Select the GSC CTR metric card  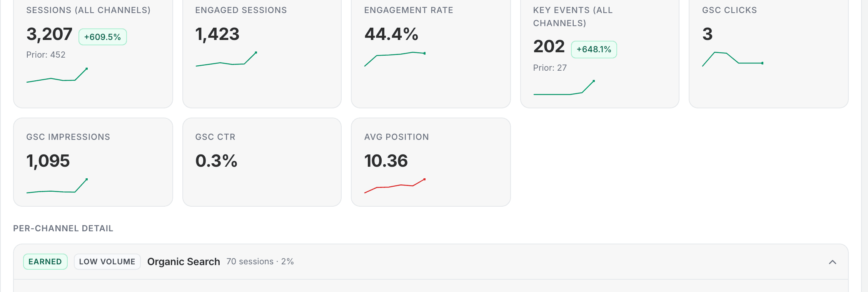pyautogui.click(x=262, y=161)
